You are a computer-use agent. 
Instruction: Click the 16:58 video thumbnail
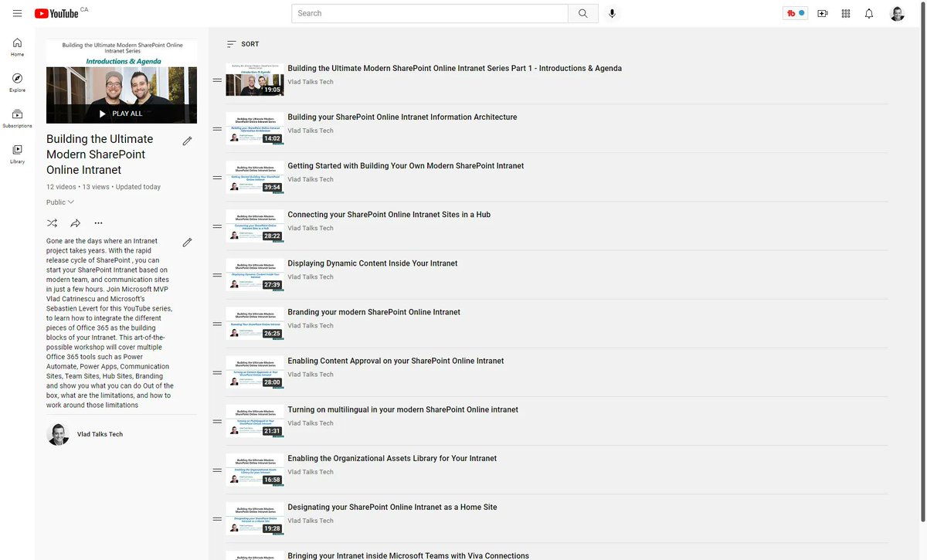(x=255, y=469)
